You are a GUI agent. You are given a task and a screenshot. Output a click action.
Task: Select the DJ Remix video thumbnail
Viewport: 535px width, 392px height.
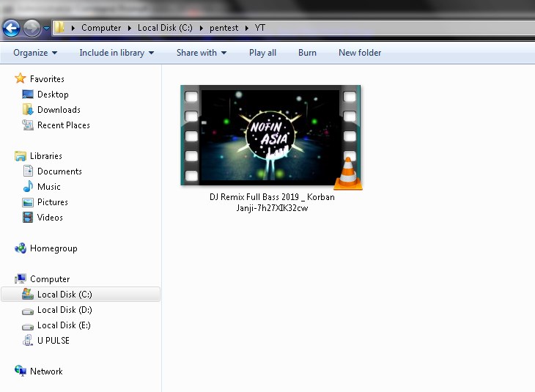point(270,136)
